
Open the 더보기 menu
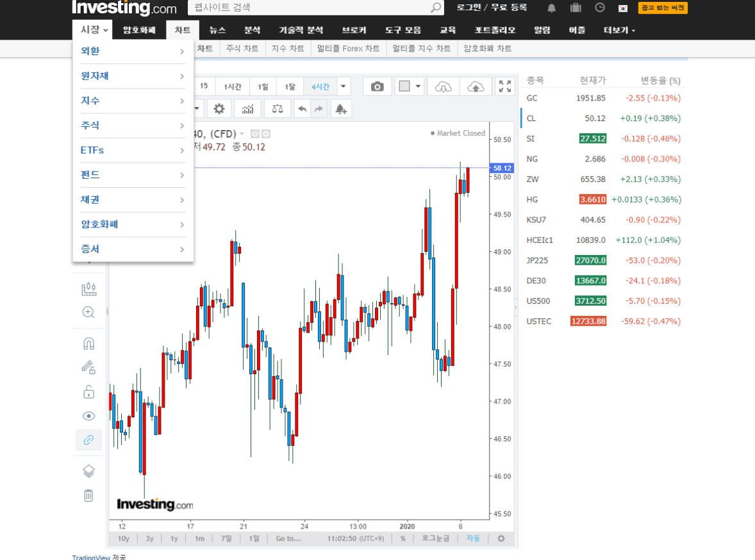click(x=619, y=30)
